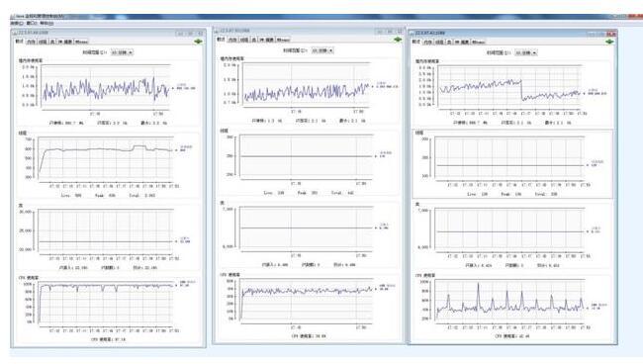Switch to the 线程 tab in middle window

coord(244,40)
